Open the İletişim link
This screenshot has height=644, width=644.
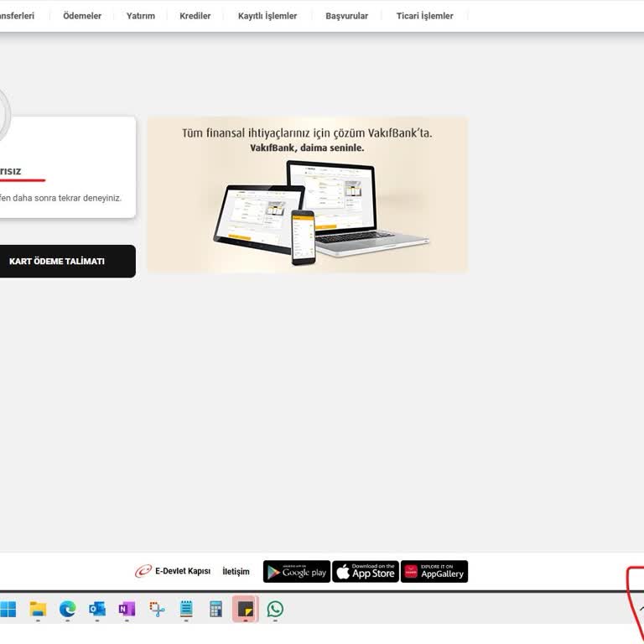tap(236, 572)
